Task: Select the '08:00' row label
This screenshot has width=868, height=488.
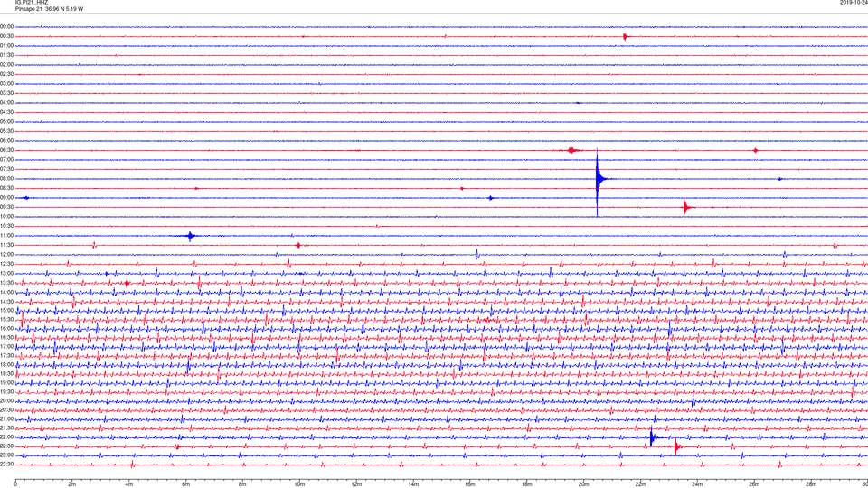Action: click(6, 179)
